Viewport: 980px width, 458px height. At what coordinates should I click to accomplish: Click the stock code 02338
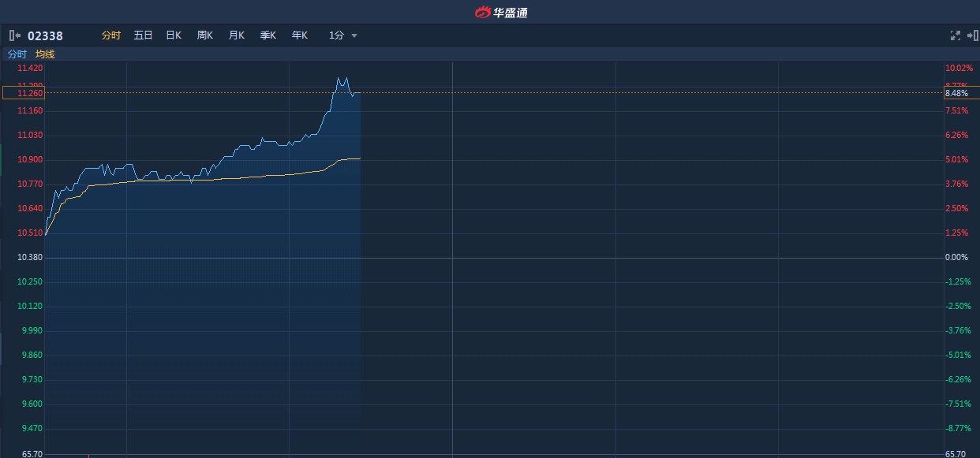(x=45, y=35)
